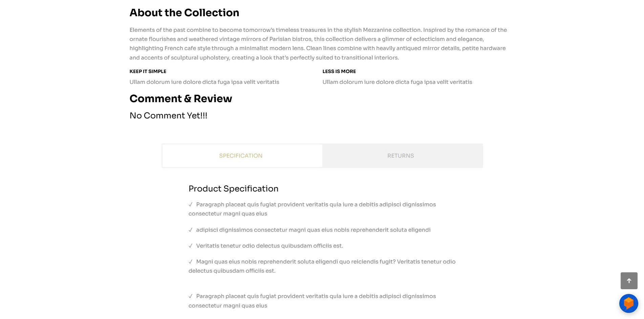Viewport: 644px width, 319px height.
Task: Open the orange cube widget launcher
Action: (628, 303)
